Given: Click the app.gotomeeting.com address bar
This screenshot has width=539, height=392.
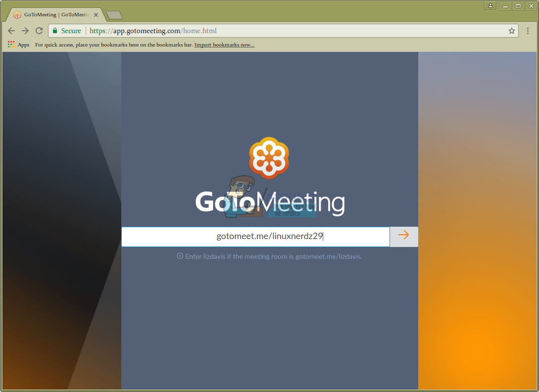Looking at the screenshot, I should click(x=283, y=31).
